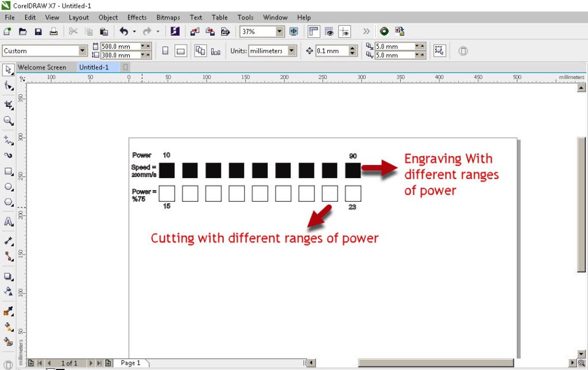Select the Color Eyedropper tool
The width and height of the screenshot is (588, 370).
(x=8, y=311)
